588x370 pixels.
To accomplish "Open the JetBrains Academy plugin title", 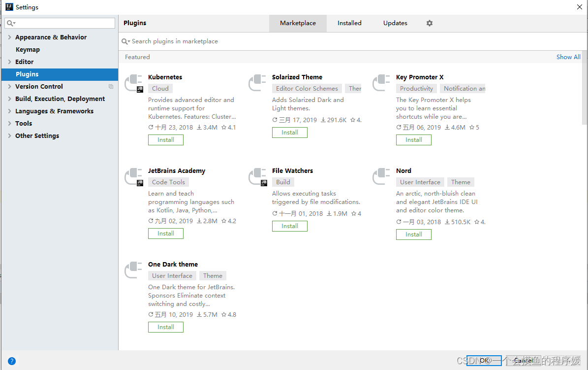I will [x=177, y=170].
